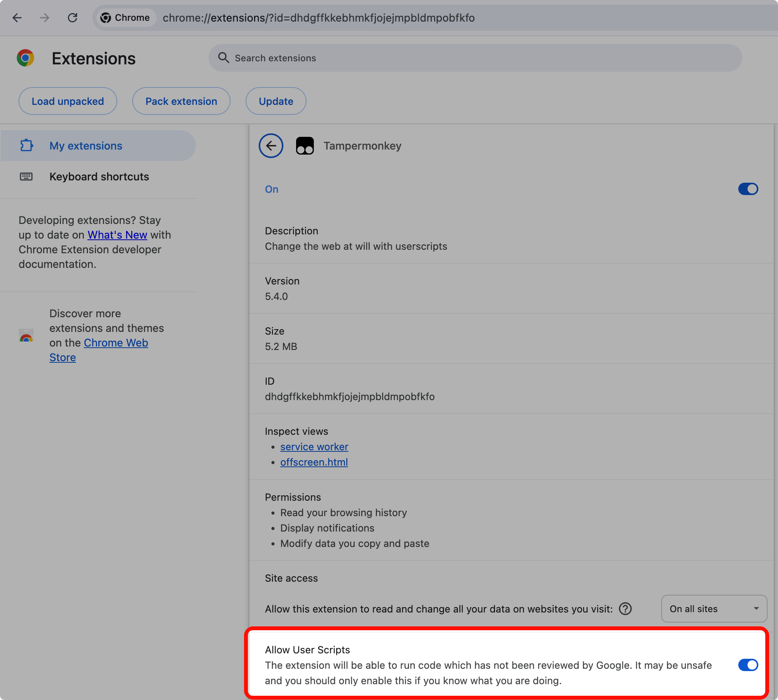Select My extensions in the sidebar

86,146
